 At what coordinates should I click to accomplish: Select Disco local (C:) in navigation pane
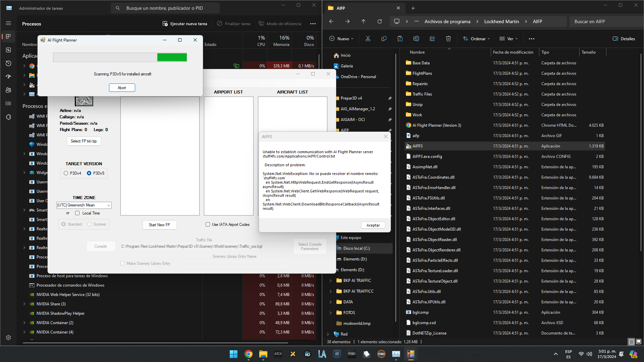tap(364, 248)
